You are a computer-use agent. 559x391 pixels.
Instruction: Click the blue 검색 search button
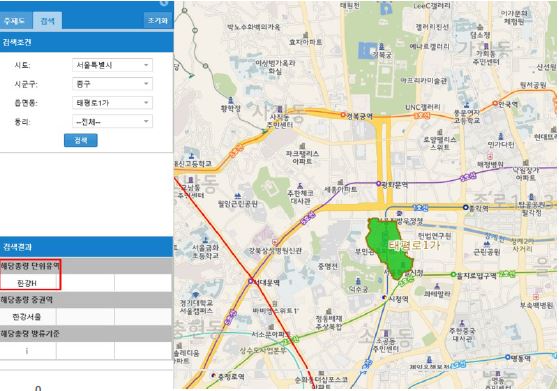[x=81, y=140]
